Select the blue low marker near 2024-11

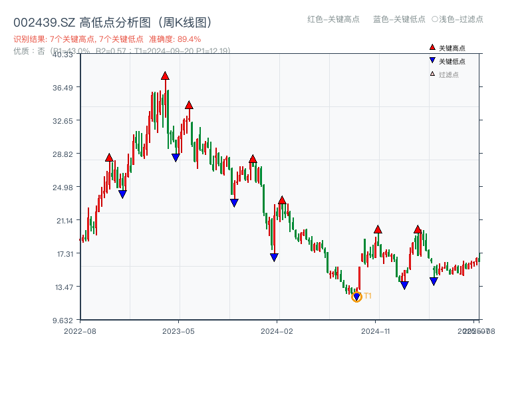point(404,285)
